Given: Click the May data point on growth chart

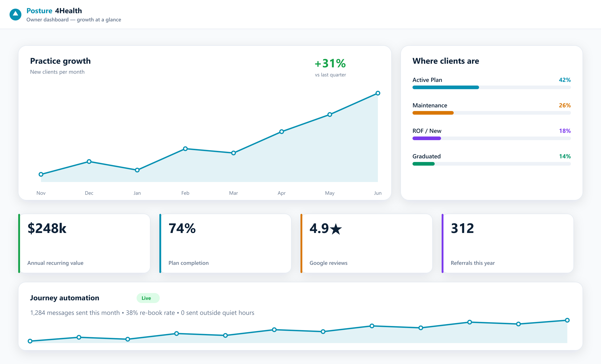Looking at the screenshot, I should pos(330,115).
